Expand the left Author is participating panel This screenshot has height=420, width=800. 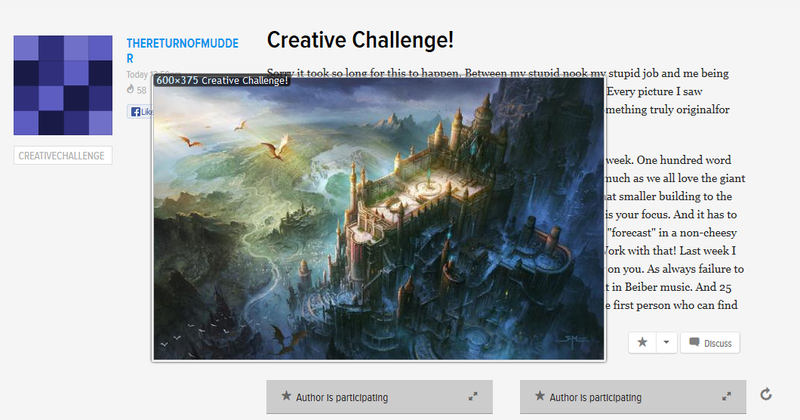473,397
